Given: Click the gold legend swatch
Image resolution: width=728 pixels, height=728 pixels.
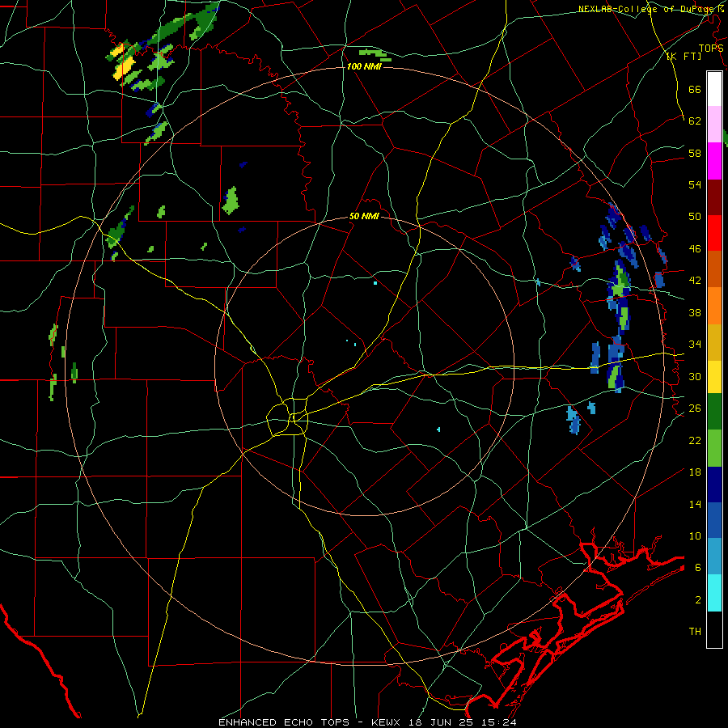Looking at the screenshot, I should click(714, 342).
